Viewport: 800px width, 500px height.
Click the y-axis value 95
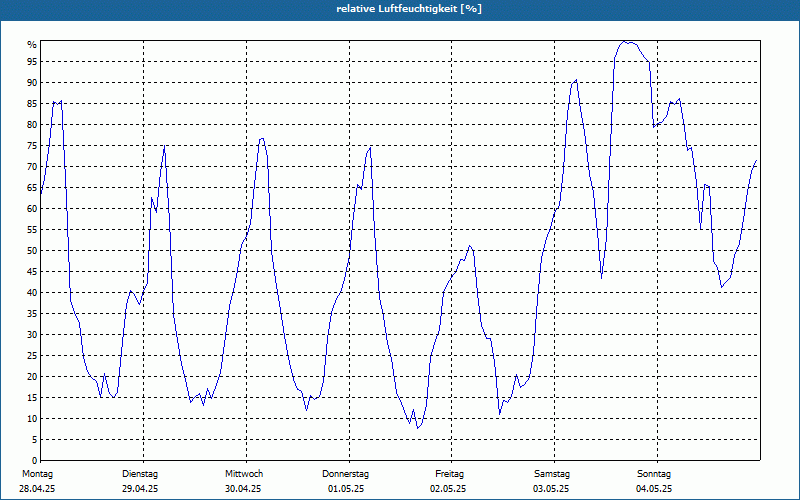[32, 62]
